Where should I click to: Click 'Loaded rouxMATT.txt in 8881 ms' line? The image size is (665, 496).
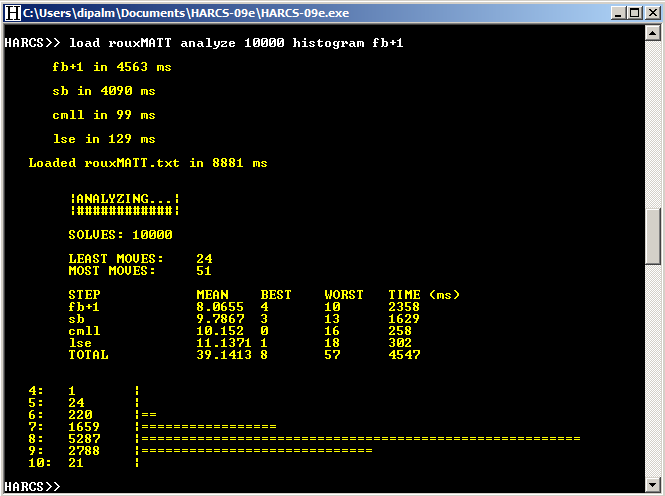tap(148, 163)
